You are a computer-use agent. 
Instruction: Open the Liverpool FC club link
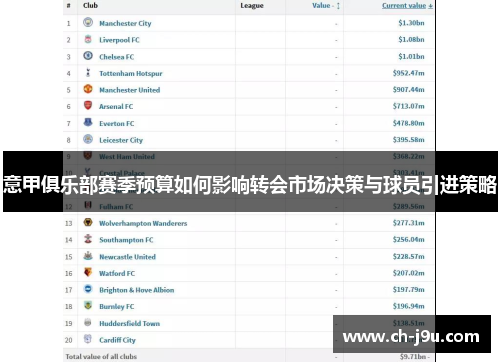coord(119,40)
